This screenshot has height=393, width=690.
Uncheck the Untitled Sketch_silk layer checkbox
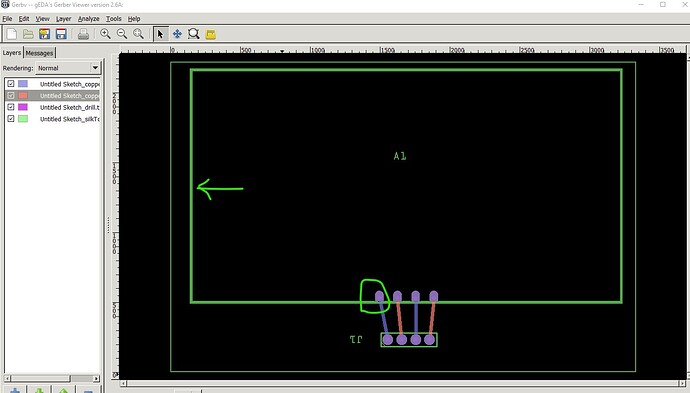pos(11,119)
